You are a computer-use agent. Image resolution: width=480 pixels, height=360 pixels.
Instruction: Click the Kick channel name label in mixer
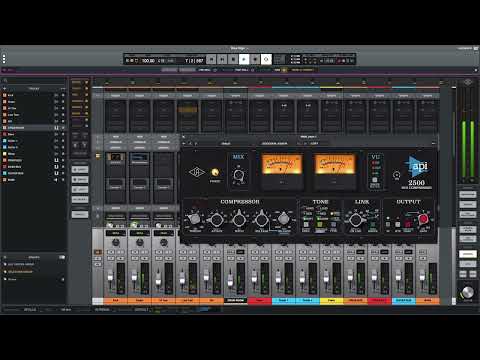[116, 301]
